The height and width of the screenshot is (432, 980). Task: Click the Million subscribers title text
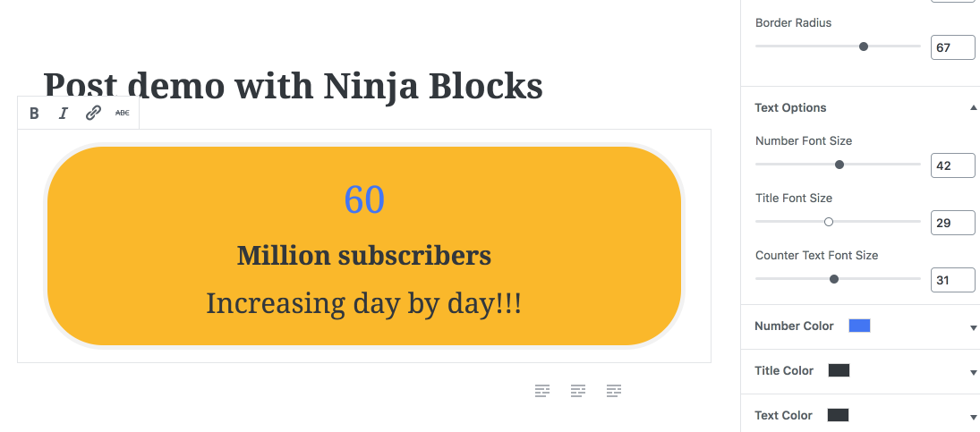pos(363,256)
